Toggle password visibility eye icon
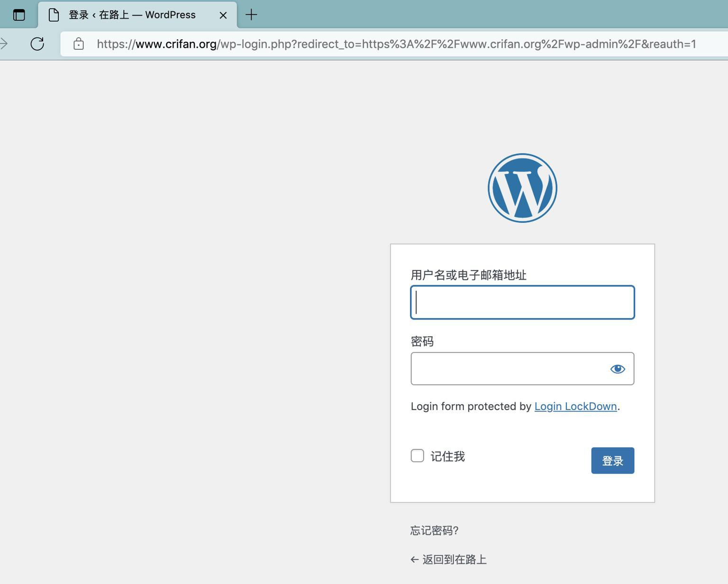This screenshot has height=584, width=728. point(618,369)
